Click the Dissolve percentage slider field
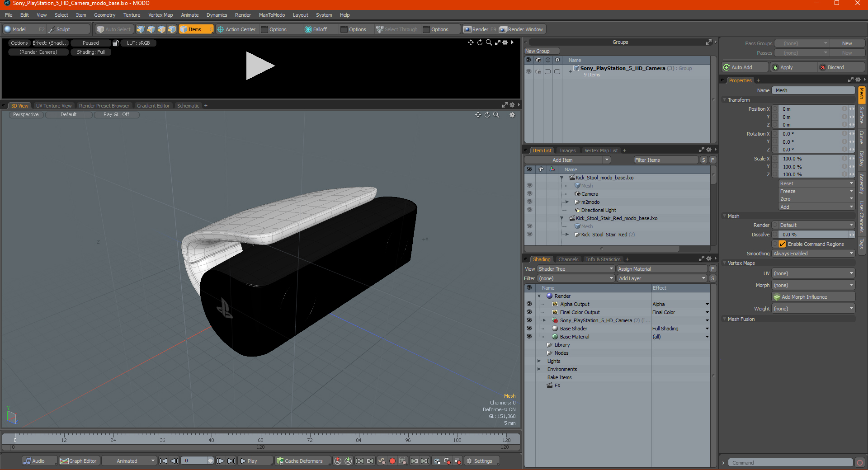The image size is (868, 470). tap(813, 235)
